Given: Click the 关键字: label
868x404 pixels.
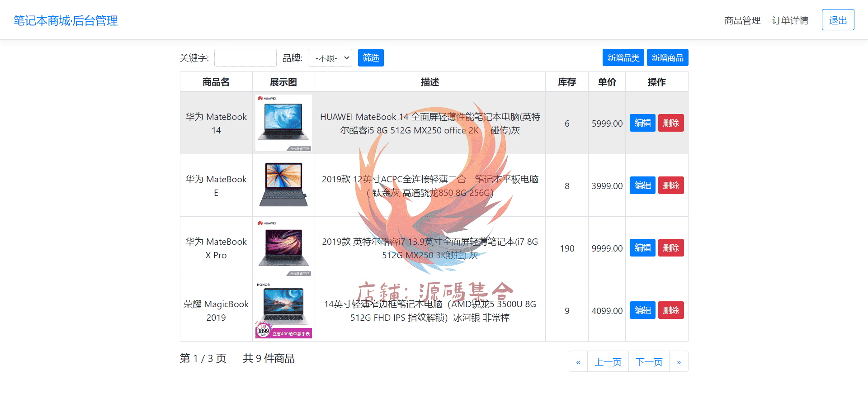Looking at the screenshot, I should click(x=194, y=58).
